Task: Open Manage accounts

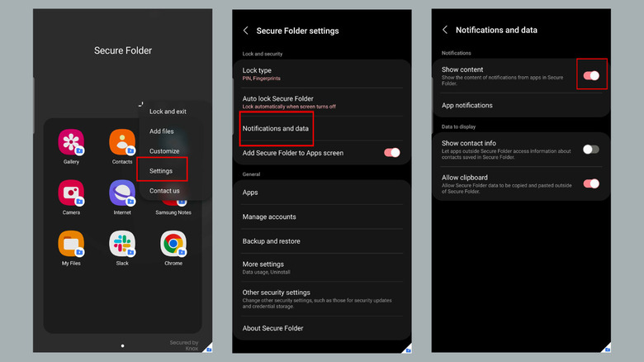Action: [x=322, y=217]
